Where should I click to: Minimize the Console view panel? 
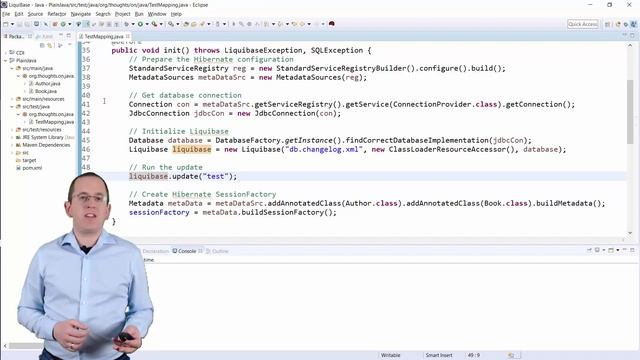pyautogui.click(x=624, y=250)
